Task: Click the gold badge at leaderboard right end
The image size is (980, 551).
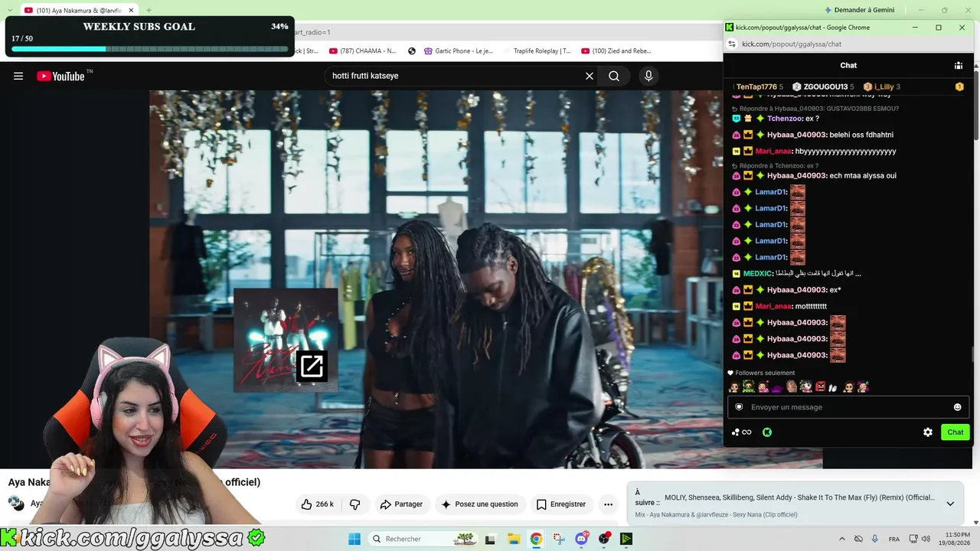Action: [x=959, y=87]
